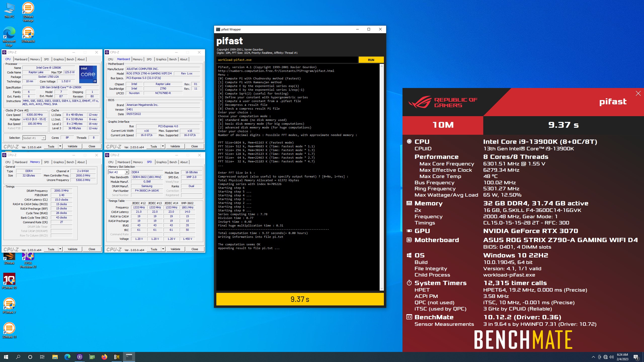
Task: Show hidden system tray icons
Action: (593, 357)
